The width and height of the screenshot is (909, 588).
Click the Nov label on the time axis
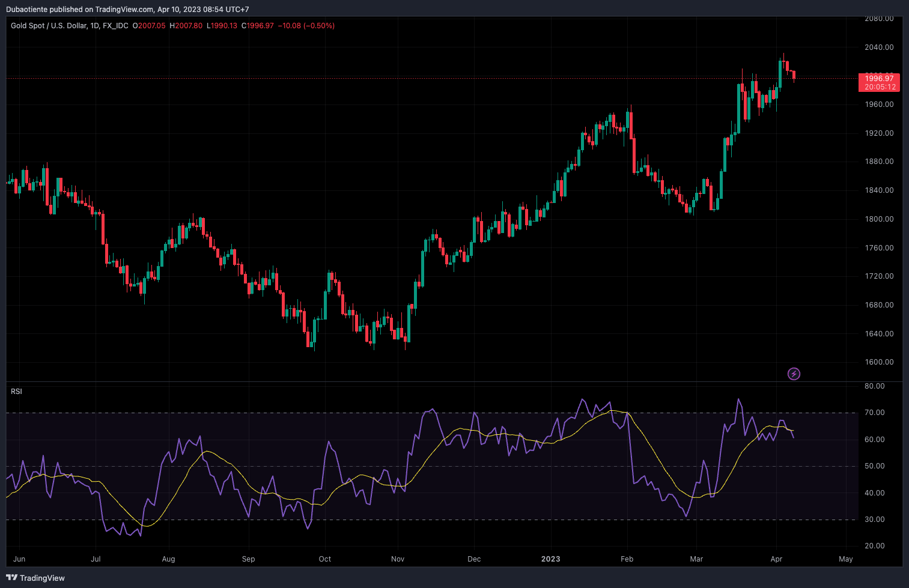pyautogui.click(x=398, y=559)
